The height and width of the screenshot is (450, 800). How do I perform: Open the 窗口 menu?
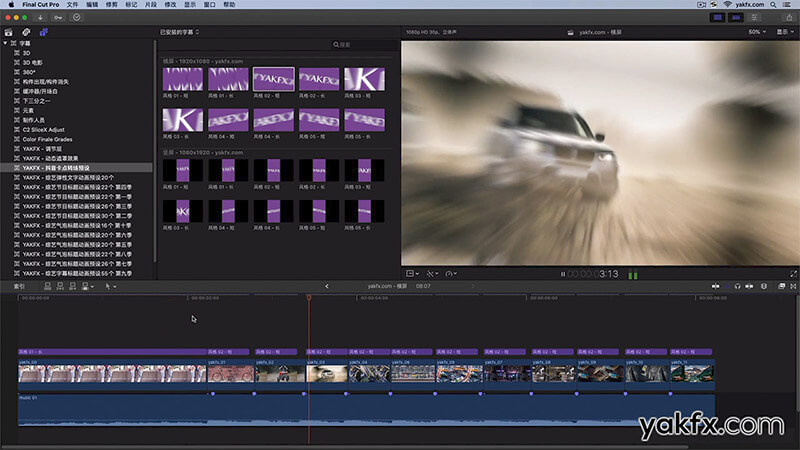(x=209, y=5)
